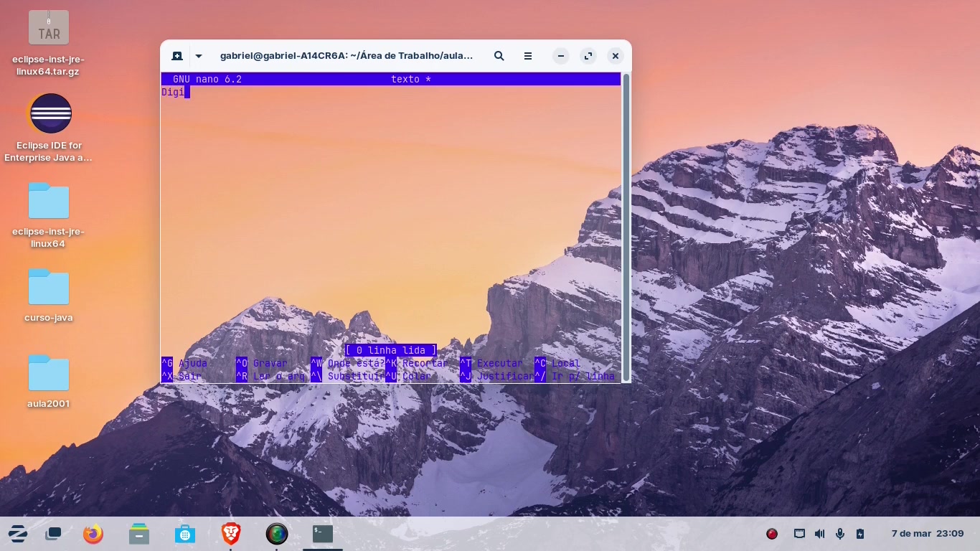
Task: Open the eclipse-inst-jre-linux64 archive
Action: pos(49,27)
